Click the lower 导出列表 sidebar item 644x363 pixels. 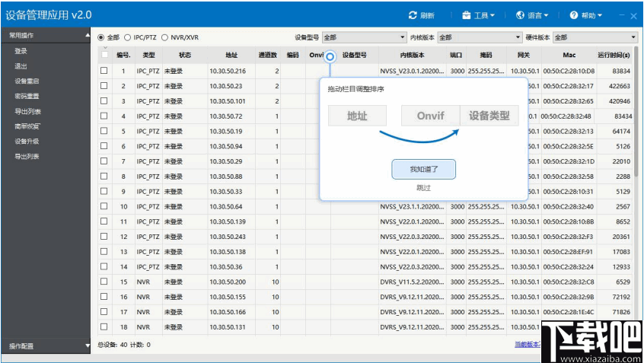pos(27,157)
